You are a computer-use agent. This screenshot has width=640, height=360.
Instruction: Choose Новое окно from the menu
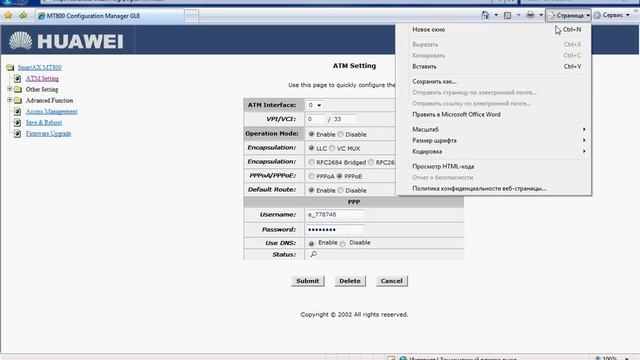494,30
